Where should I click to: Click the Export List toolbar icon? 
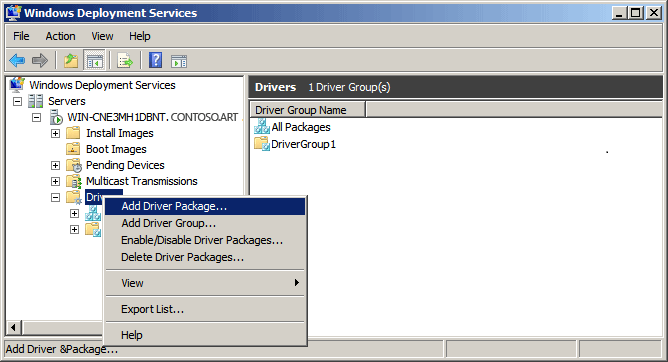124,61
